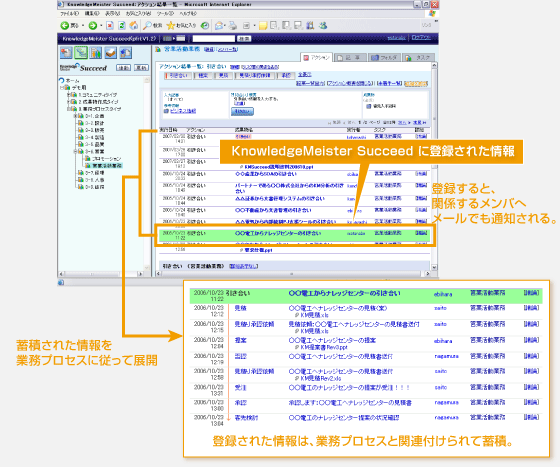
Task: Select the 引き合い action filter tab
Action: (177, 75)
